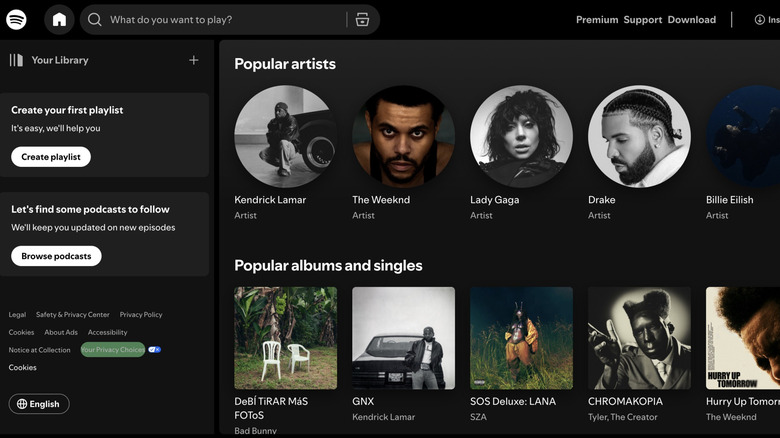Open The Weeknd artist photo
The image size is (780, 438).
tap(403, 136)
